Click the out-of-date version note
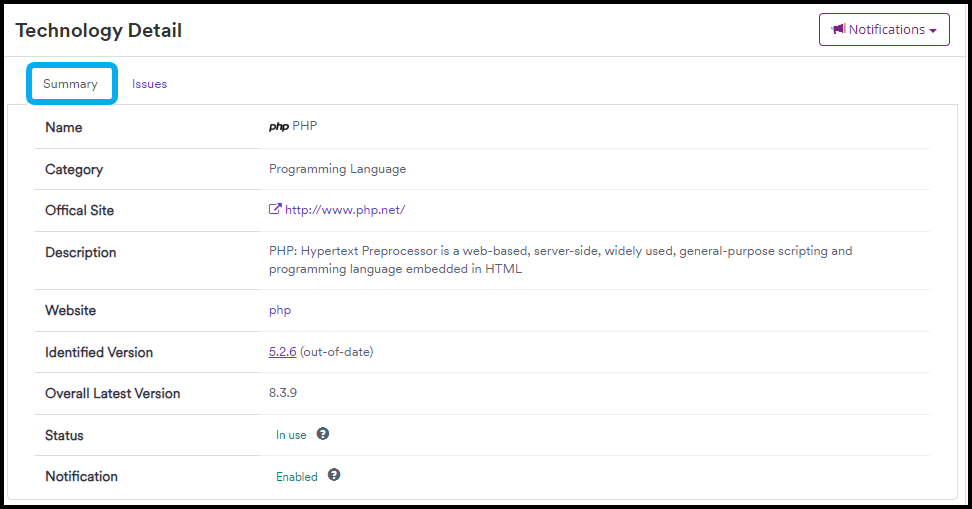This screenshot has width=972, height=509. click(337, 352)
